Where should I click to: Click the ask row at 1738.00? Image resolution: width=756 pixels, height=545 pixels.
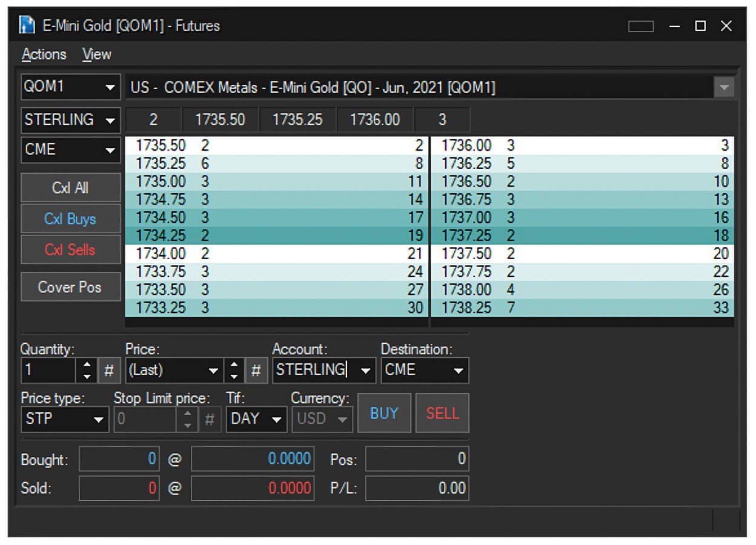tap(582, 289)
